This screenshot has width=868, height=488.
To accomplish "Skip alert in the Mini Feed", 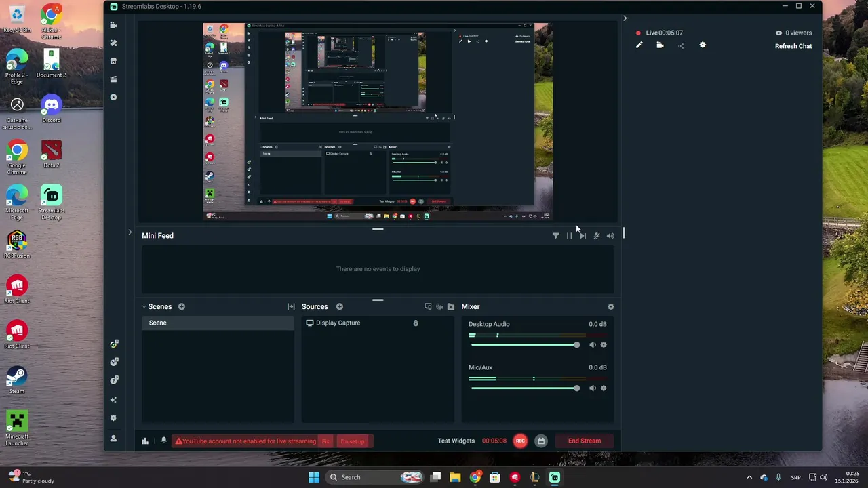I will point(583,236).
